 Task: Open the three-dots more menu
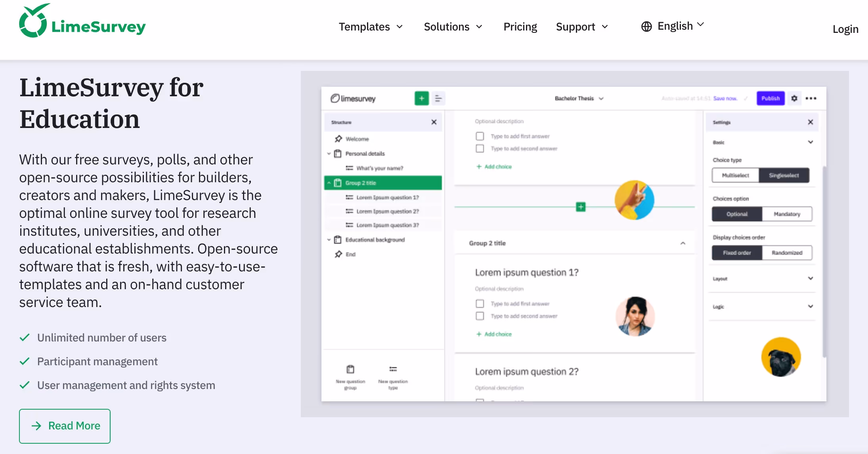(811, 98)
